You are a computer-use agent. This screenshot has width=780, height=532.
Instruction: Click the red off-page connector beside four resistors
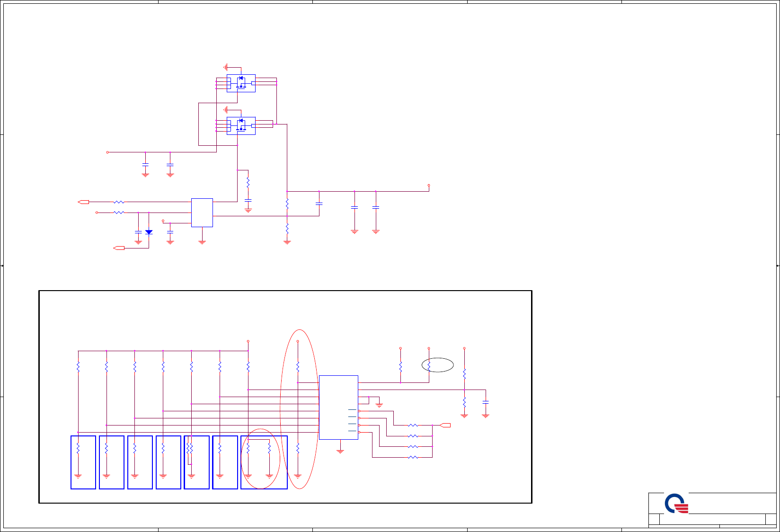445,425
